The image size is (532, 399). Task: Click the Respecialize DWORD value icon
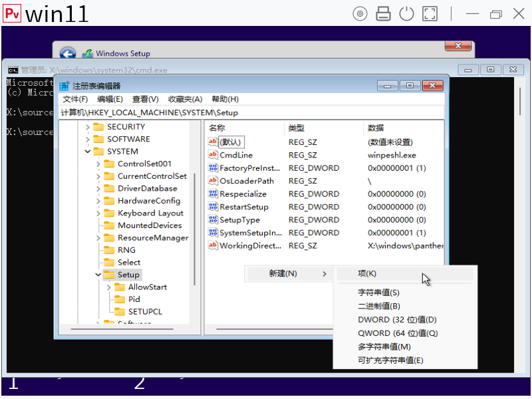tap(213, 194)
